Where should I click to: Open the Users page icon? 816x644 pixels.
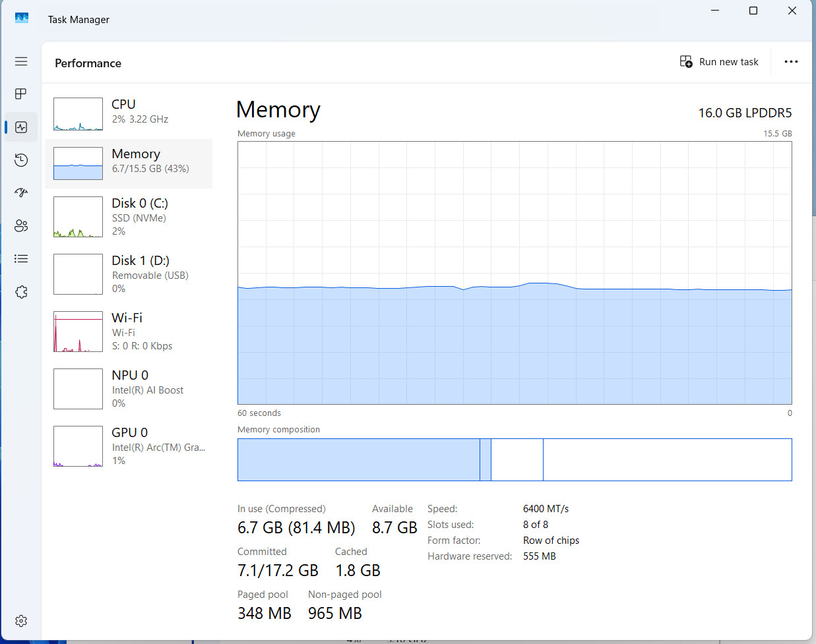pyautogui.click(x=21, y=226)
